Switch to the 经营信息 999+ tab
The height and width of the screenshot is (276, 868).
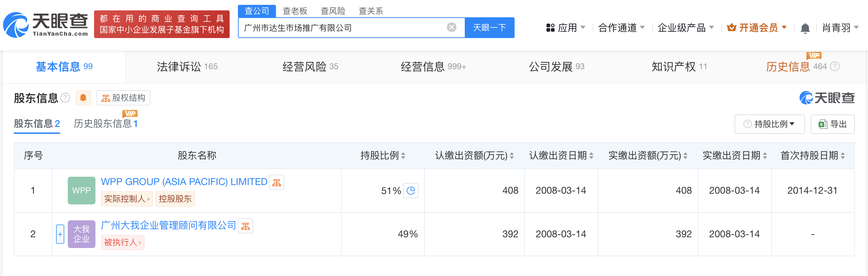click(x=433, y=67)
